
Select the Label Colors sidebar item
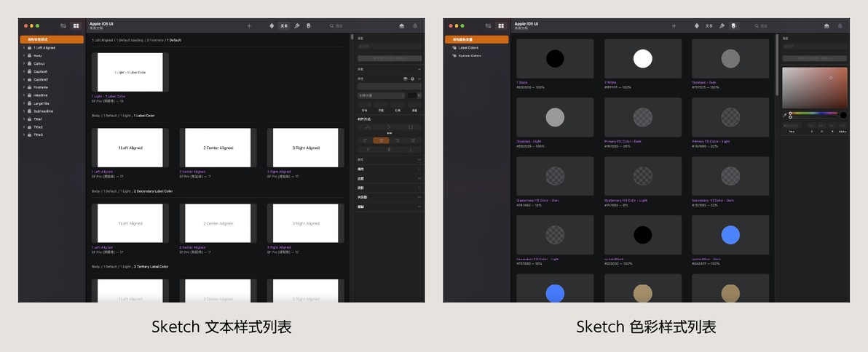(x=468, y=47)
